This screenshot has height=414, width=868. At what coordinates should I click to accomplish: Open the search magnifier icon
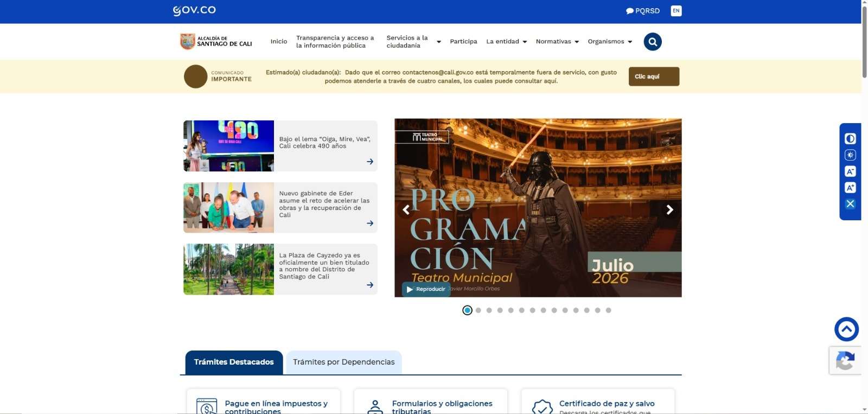653,42
